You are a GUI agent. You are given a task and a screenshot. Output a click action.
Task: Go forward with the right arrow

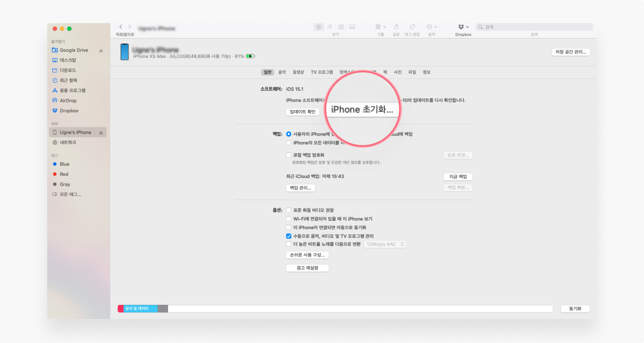130,27
